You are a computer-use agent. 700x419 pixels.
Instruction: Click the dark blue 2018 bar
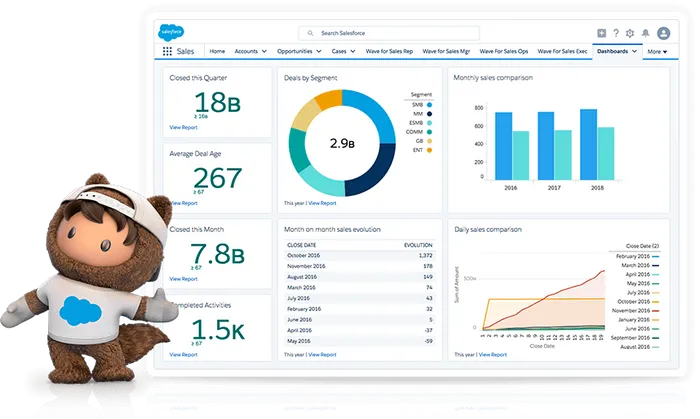(x=588, y=145)
